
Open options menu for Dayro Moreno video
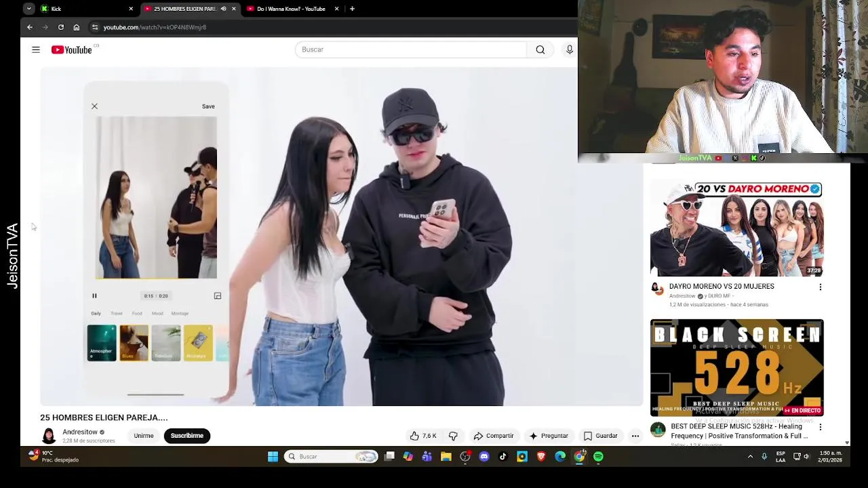pyautogui.click(x=821, y=287)
